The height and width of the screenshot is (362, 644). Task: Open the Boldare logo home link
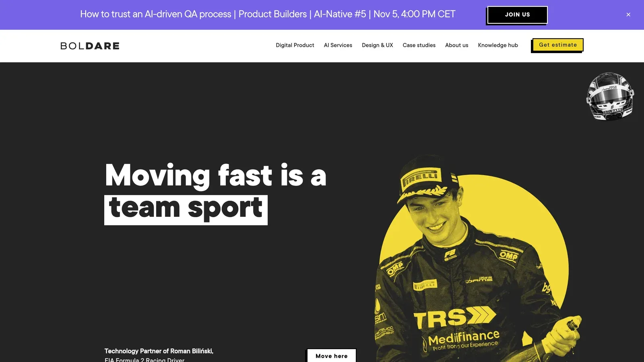click(90, 46)
